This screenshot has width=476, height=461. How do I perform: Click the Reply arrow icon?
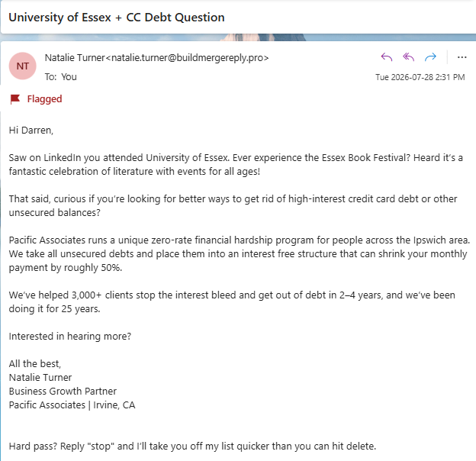pos(387,57)
